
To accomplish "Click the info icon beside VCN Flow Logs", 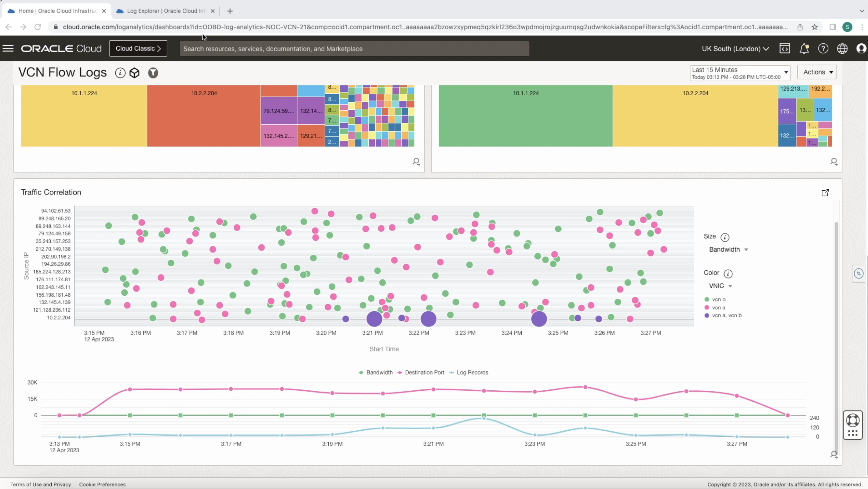I will tap(120, 73).
